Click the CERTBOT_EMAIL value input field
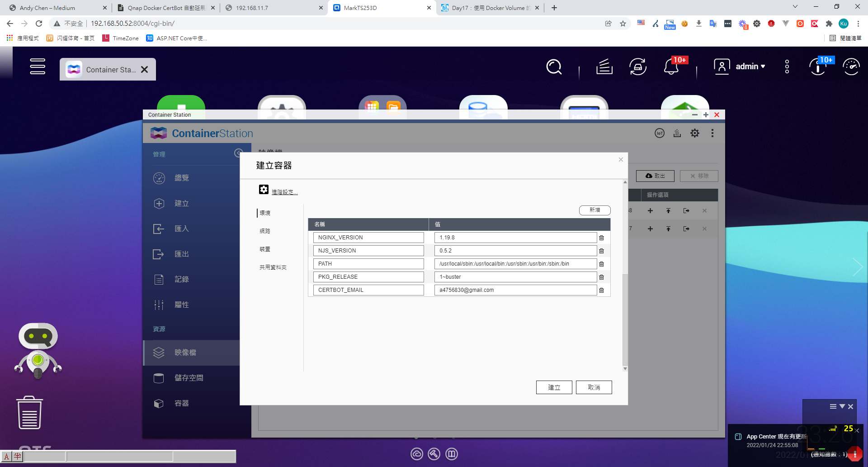The image size is (868, 467). tap(515, 290)
